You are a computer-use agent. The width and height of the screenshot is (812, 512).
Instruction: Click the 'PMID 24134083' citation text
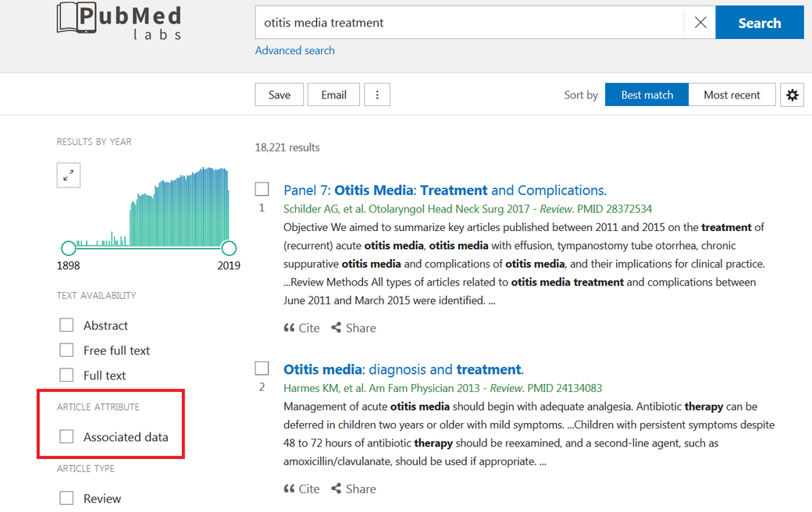[564, 388]
